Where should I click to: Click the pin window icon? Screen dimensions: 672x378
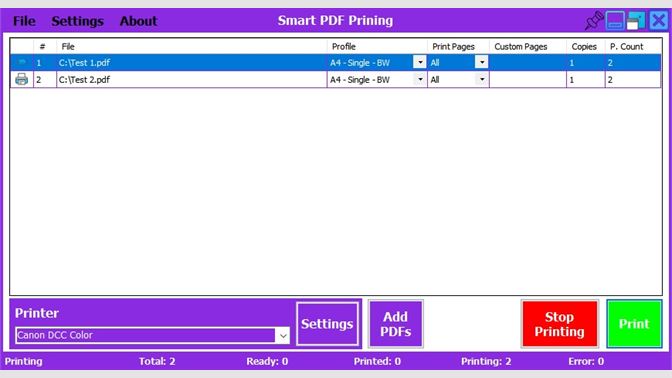594,20
